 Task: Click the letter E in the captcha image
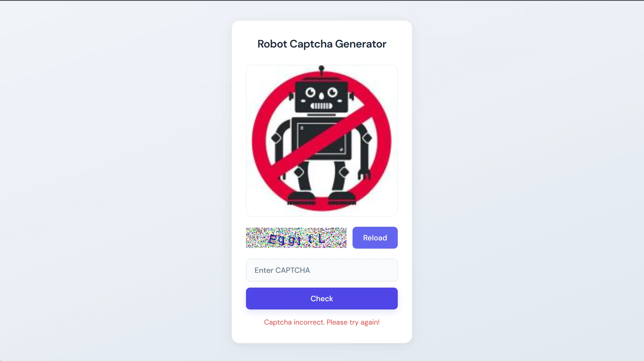(x=273, y=239)
